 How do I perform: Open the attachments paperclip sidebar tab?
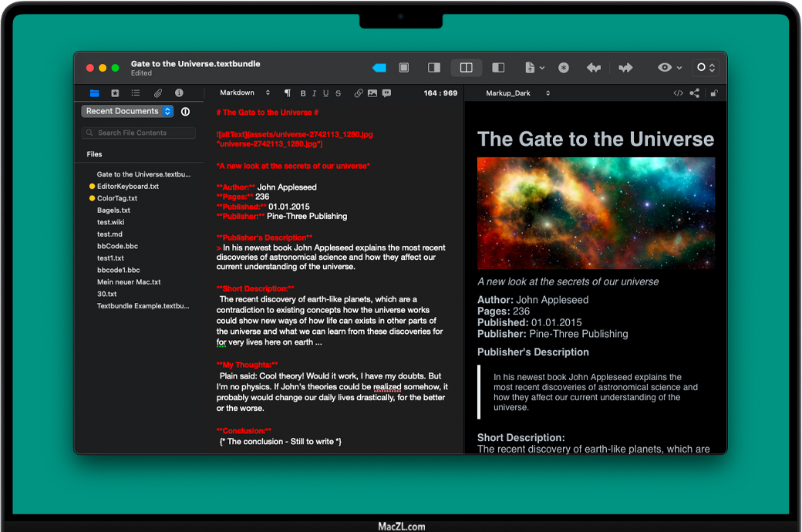tap(157, 93)
